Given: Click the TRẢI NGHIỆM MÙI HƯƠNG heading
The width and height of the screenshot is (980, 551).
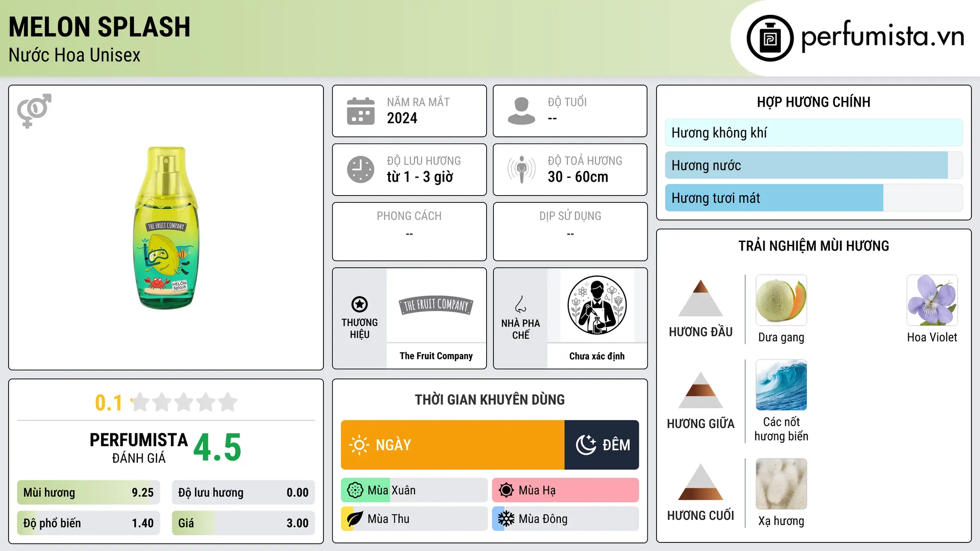Looking at the screenshot, I should coord(813,246).
